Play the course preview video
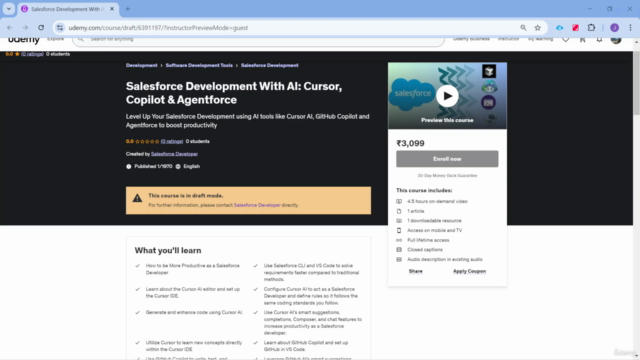This screenshot has height=360, width=640. click(447, 96)
